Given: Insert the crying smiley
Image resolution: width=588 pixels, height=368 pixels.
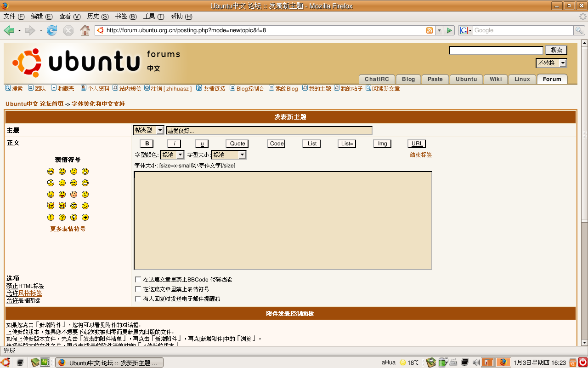Looking at the screenshot, I should click(x=85, y=194).
